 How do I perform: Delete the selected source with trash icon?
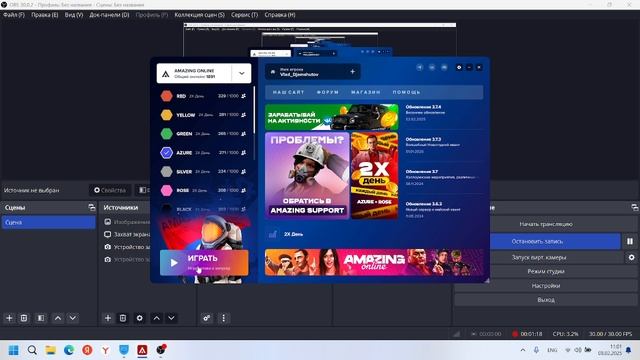[123, 318]
